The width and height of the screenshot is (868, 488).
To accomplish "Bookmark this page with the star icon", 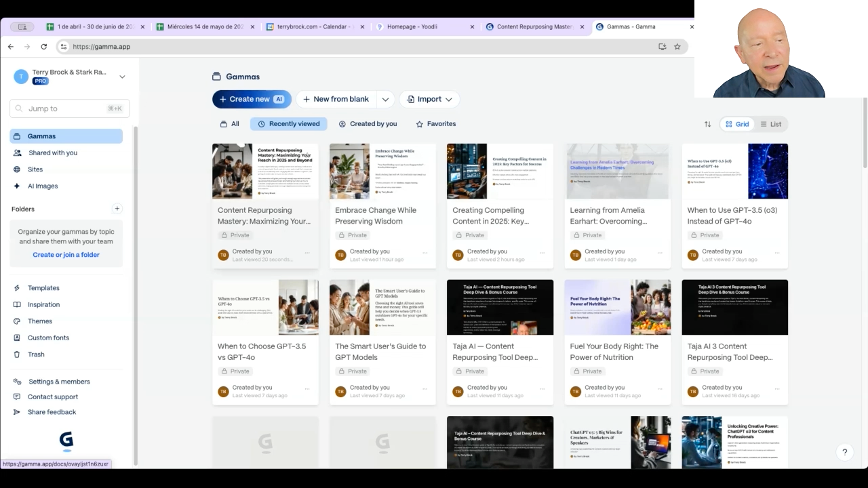I will pos(677,47).
